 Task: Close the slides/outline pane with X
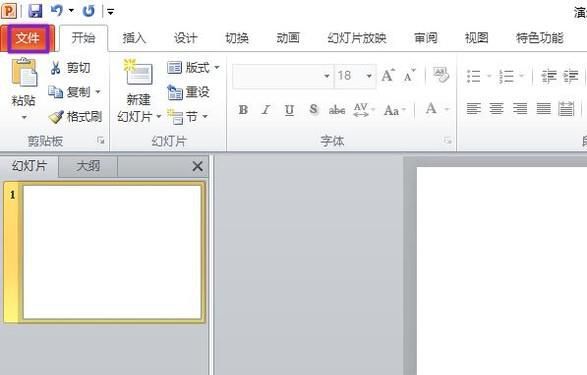(x=197, y=166)
